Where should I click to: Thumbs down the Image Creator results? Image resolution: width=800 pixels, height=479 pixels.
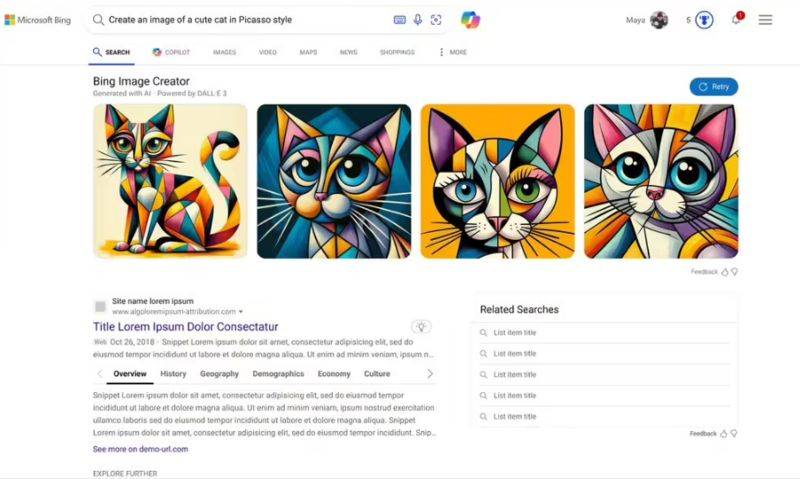pos(735,272)
